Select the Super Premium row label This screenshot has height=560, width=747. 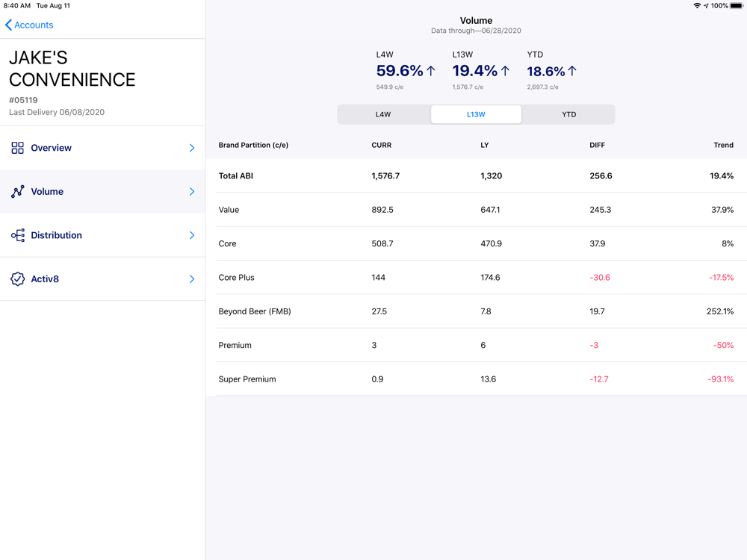point(247,379)
